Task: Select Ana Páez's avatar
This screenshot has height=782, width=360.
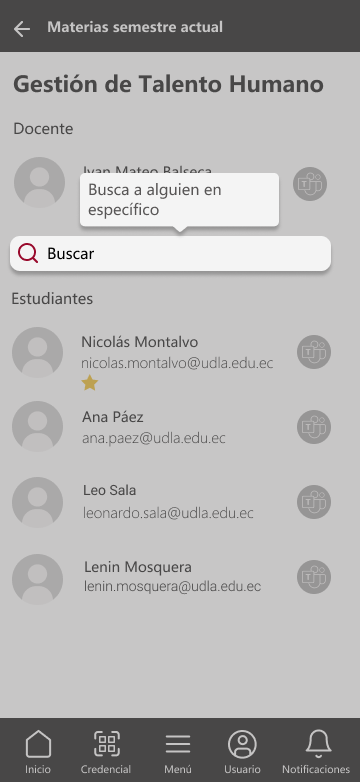Action: pos(37,426)
